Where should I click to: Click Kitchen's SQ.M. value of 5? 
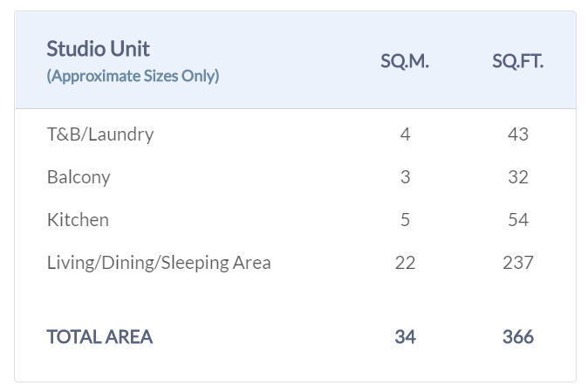[405, 220]
